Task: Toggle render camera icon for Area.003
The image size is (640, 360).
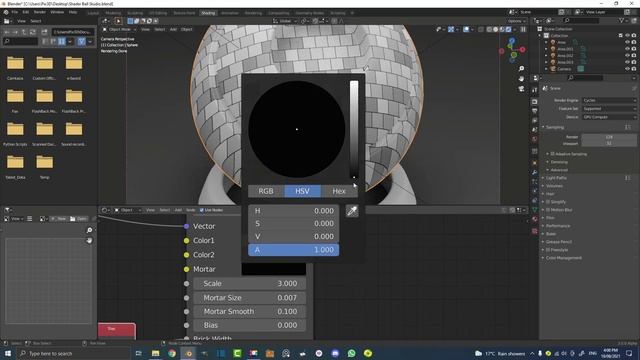Action: click(x=634, y=62)
